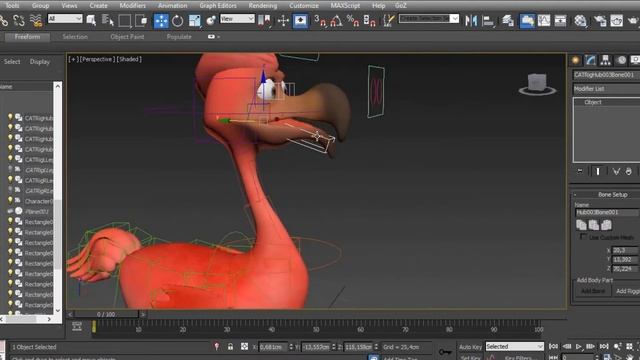Toggle Keyboard Shortcut Override icon

coord(300,20)
